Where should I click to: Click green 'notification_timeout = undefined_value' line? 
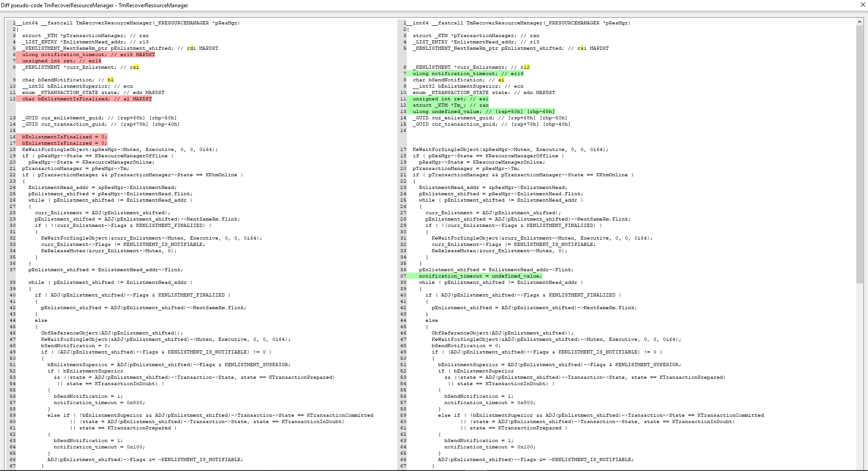pyautogui.click(x=480, y=276)
